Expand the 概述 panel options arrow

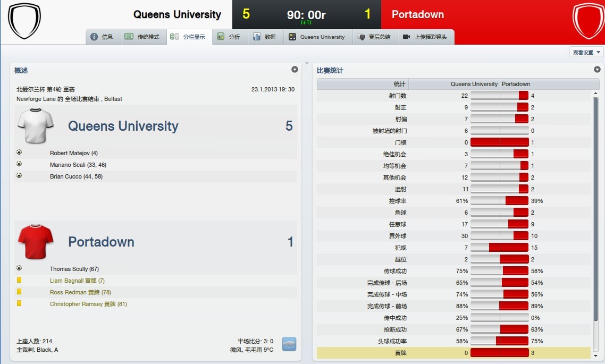(x=295, y=70)
